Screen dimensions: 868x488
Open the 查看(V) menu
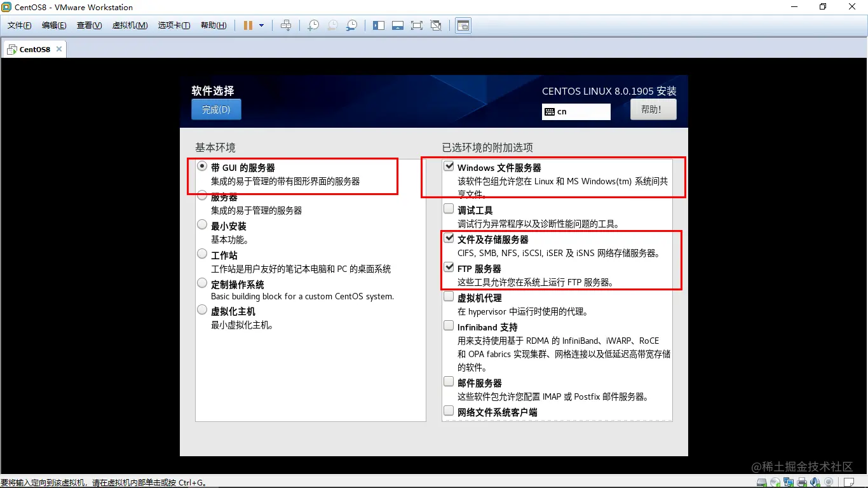point(89,25)
